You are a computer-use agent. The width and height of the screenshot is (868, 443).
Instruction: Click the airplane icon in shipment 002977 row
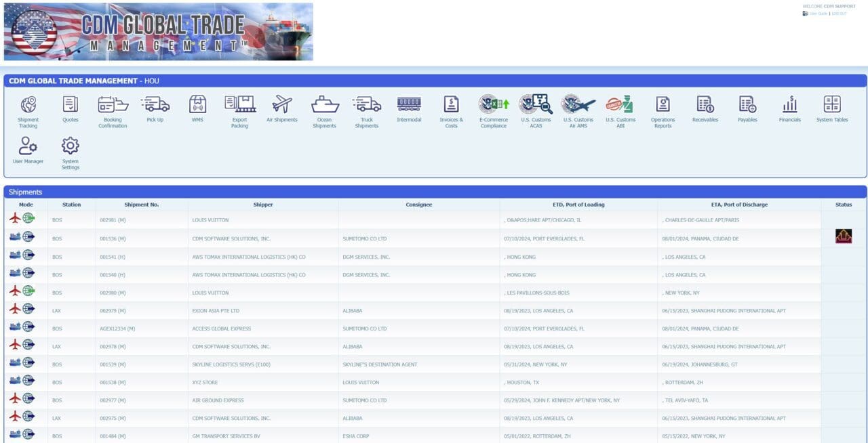[15, 398]
